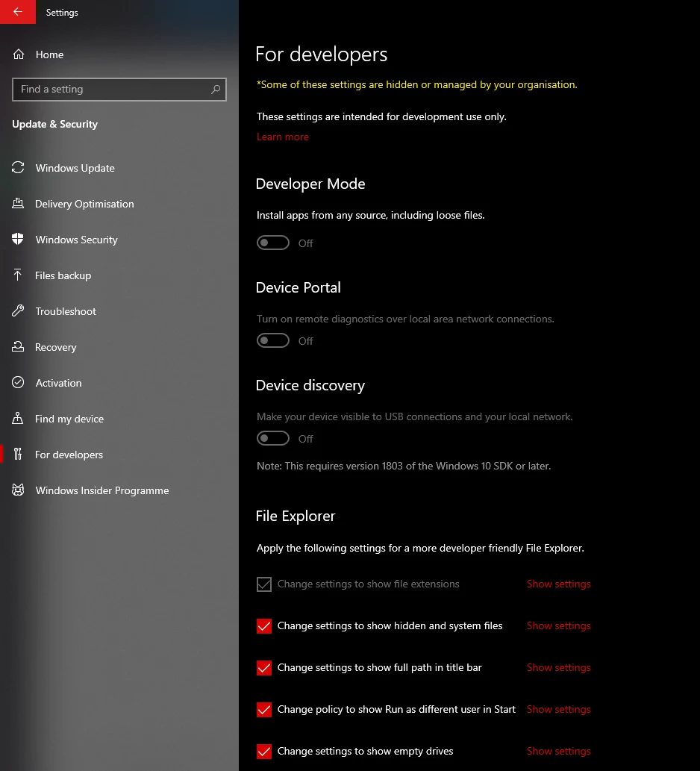Click the Files backup arrow icon
700x771 pixels.
tap(18, 275)
